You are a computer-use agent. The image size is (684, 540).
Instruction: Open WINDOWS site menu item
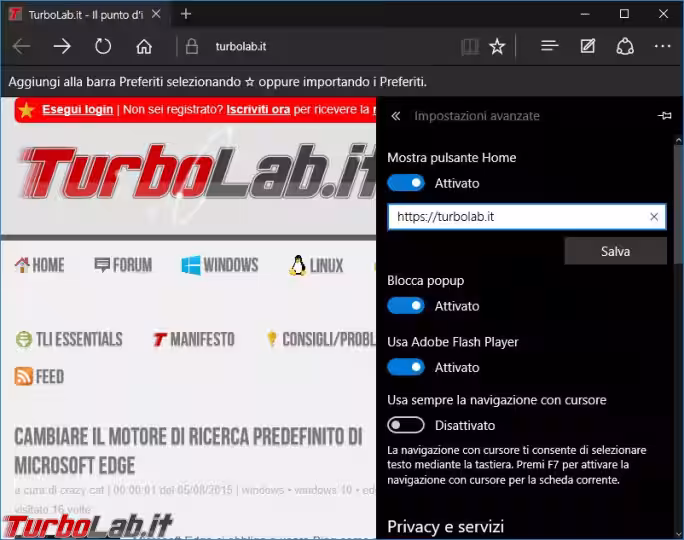point(220,265)
